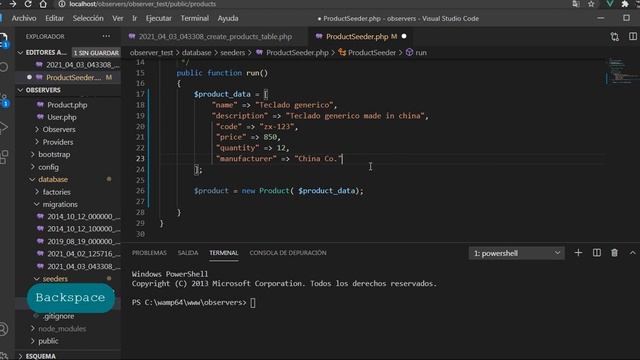
Task: Open the Ayuda menu
Action: [228, 18]
